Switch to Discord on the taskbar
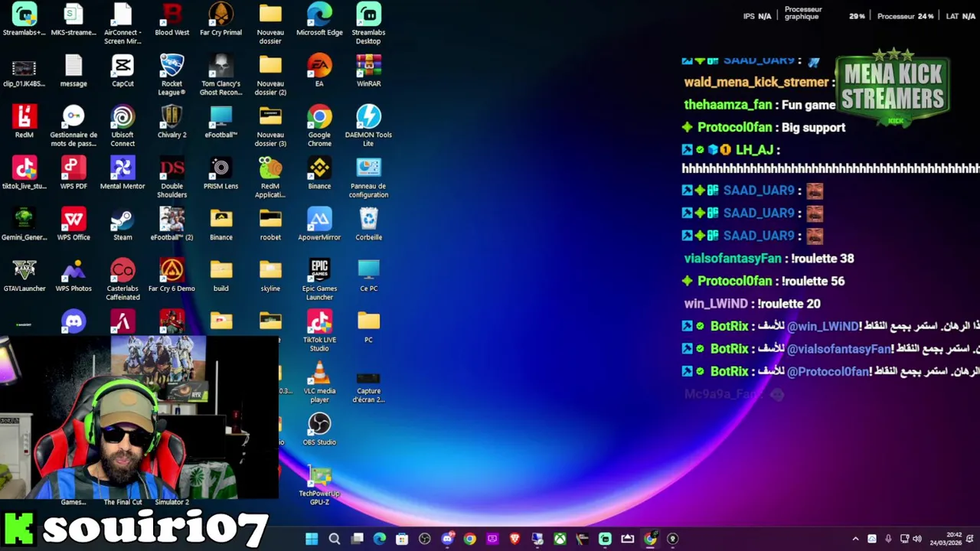This screenshot has width=980, height=551. [447, 539]
